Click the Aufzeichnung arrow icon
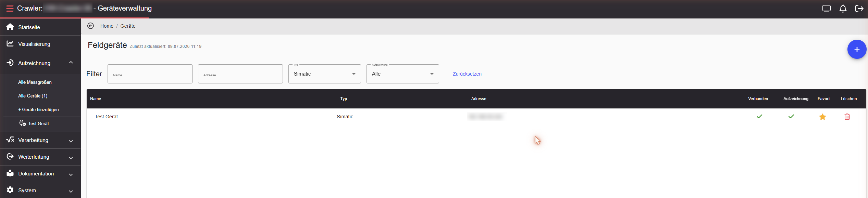This screenshot has height=198, width=868. click(10, 63)
